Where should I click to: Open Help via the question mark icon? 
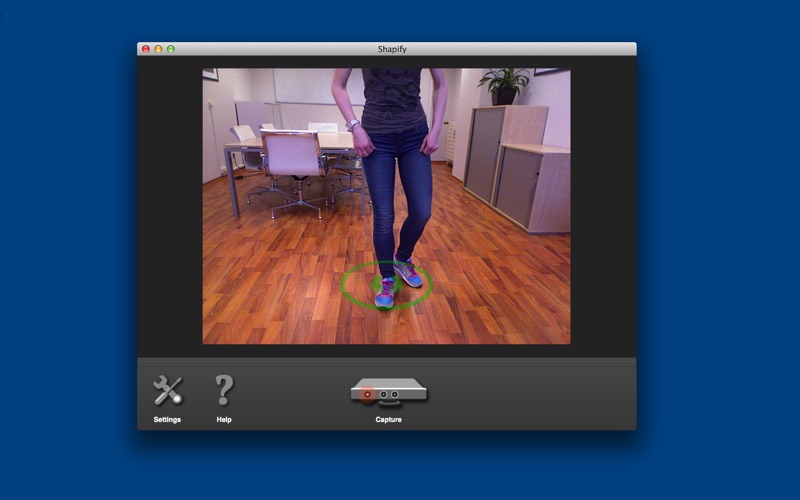tap(224, 390)
